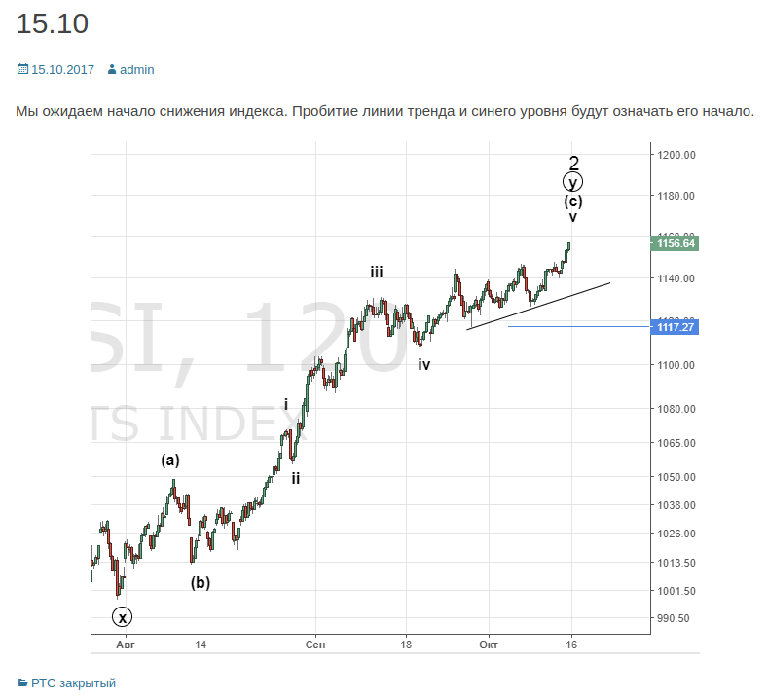
Task: Click the green 1156.64 price tag
Action: (x=676, y=243)
